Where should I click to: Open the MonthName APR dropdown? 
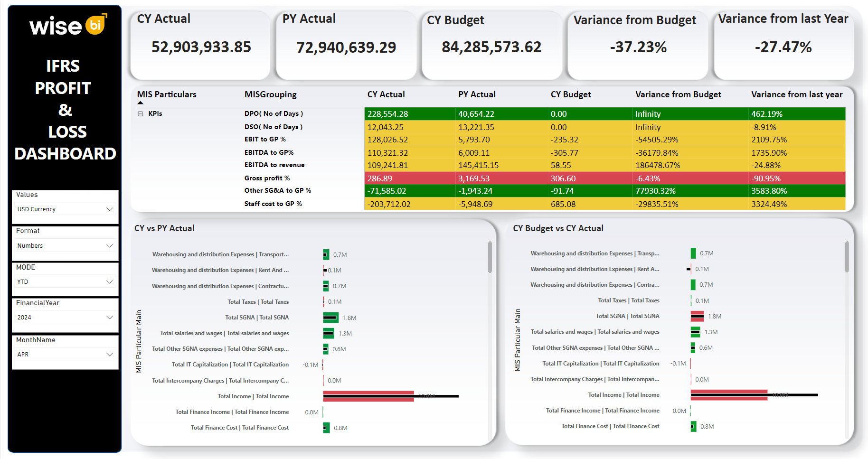coord(65,355)
